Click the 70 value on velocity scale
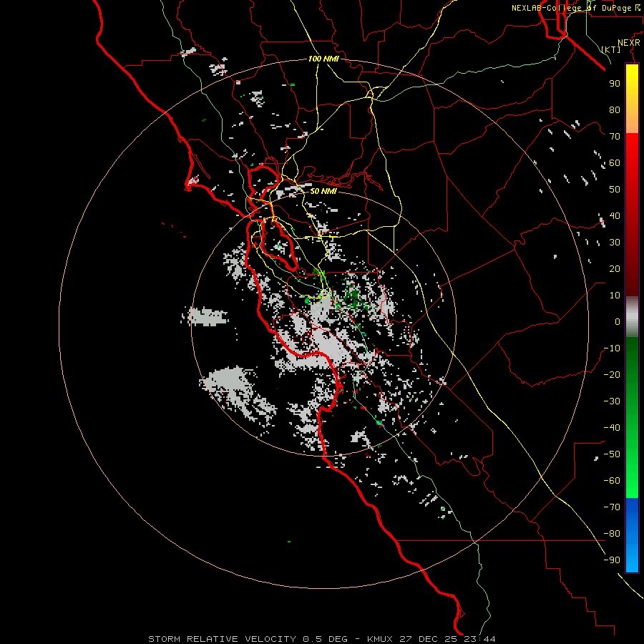This screenshot has height=644, width=644. pyautogui.click(x=615, y=137)
